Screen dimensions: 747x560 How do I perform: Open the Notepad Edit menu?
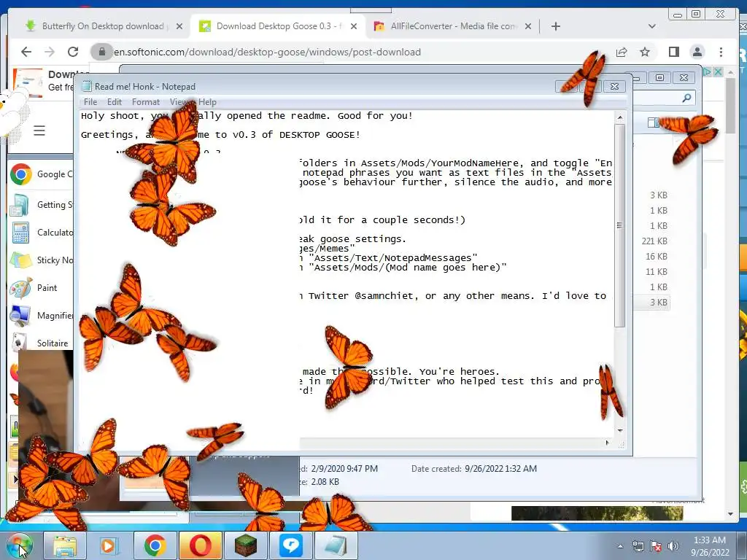click(x=115, y=102)
